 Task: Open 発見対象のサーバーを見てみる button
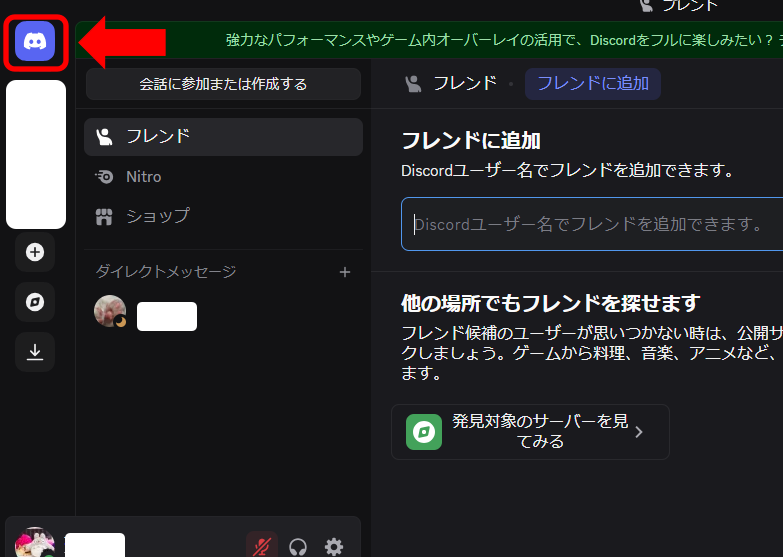pos(530,432)
